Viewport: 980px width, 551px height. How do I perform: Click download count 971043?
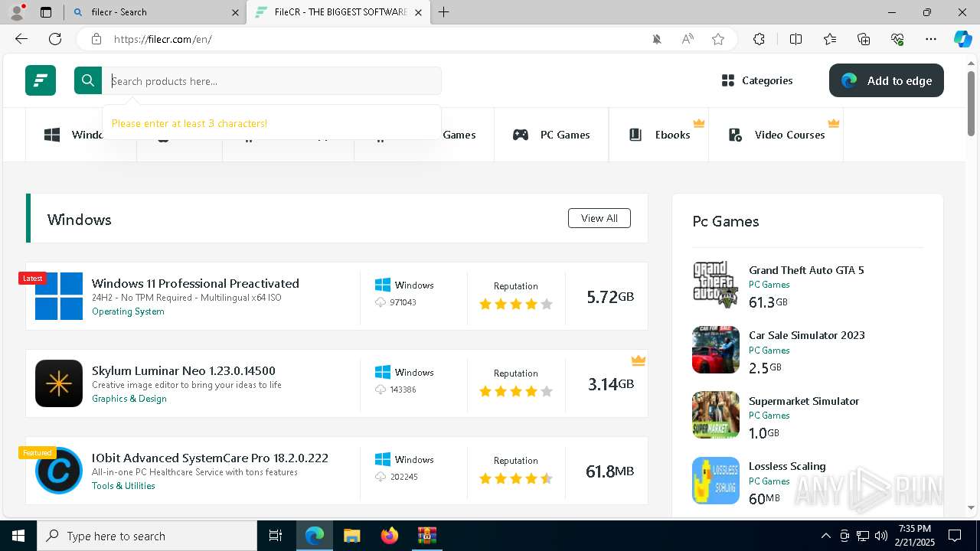(x=403, y=302)
